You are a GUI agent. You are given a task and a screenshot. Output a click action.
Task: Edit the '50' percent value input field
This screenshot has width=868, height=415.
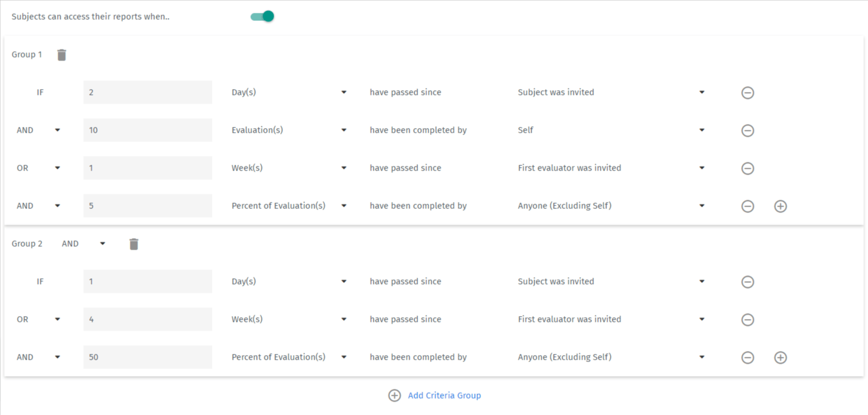click(x=147, y=357)
